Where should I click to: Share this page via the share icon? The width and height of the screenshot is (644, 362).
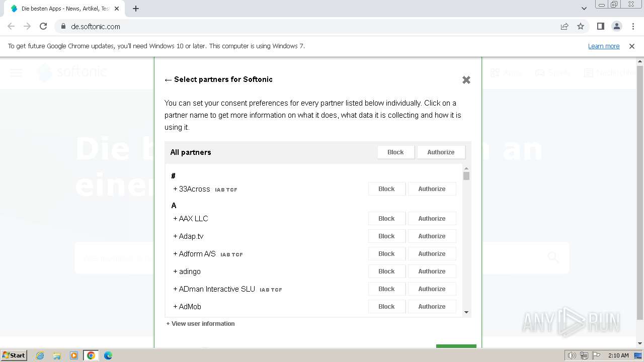[x=565, y=26]
